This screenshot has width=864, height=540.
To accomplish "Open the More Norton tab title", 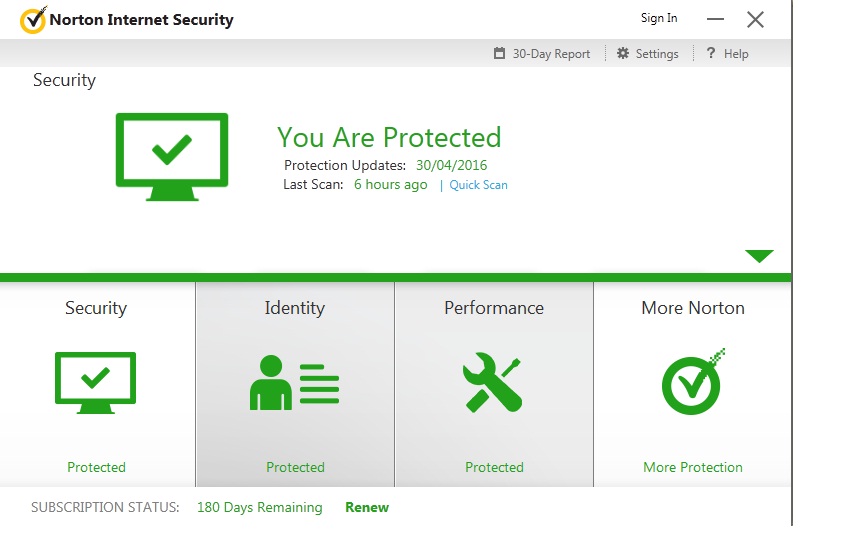I will pyautogui.click(x=693, y=307).
